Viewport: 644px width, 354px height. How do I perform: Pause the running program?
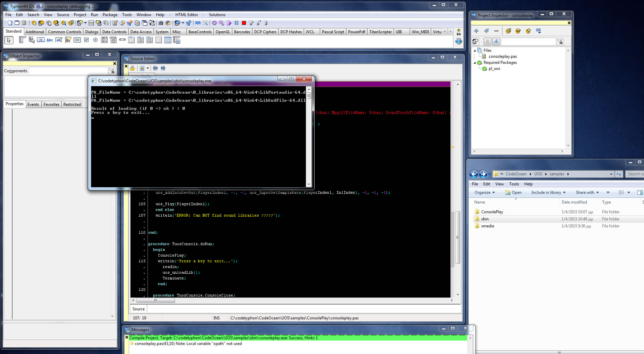click(236, 23)
